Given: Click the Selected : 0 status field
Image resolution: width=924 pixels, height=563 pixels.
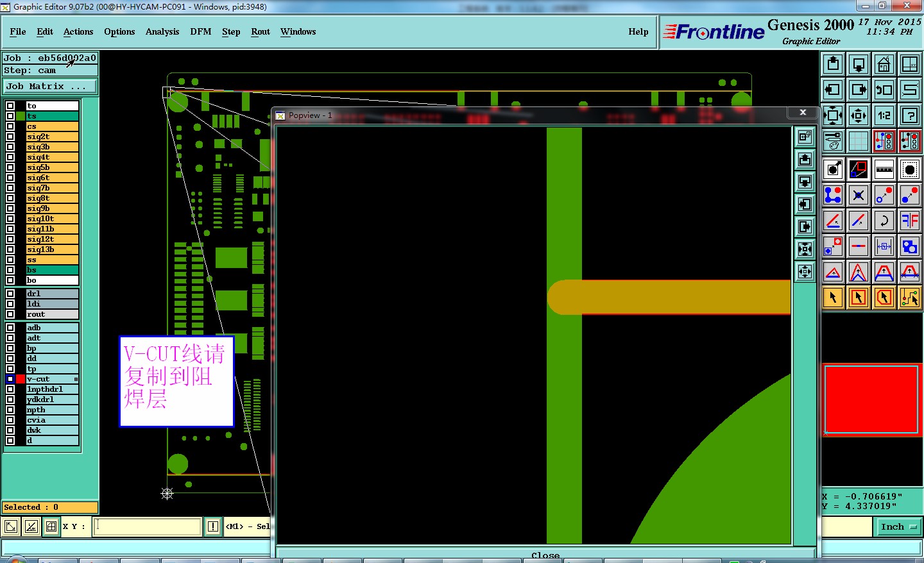Looking at the screenshot, I should (50, 507).
